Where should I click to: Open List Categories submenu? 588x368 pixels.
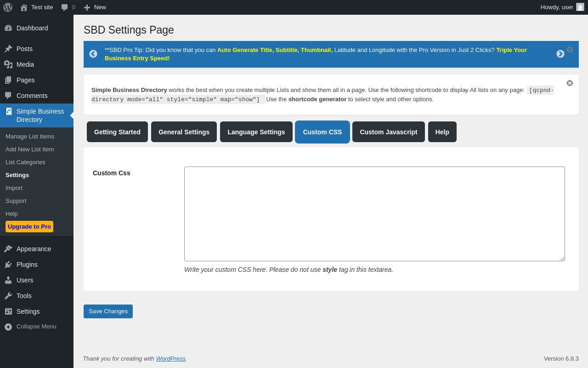pos(25,162)
